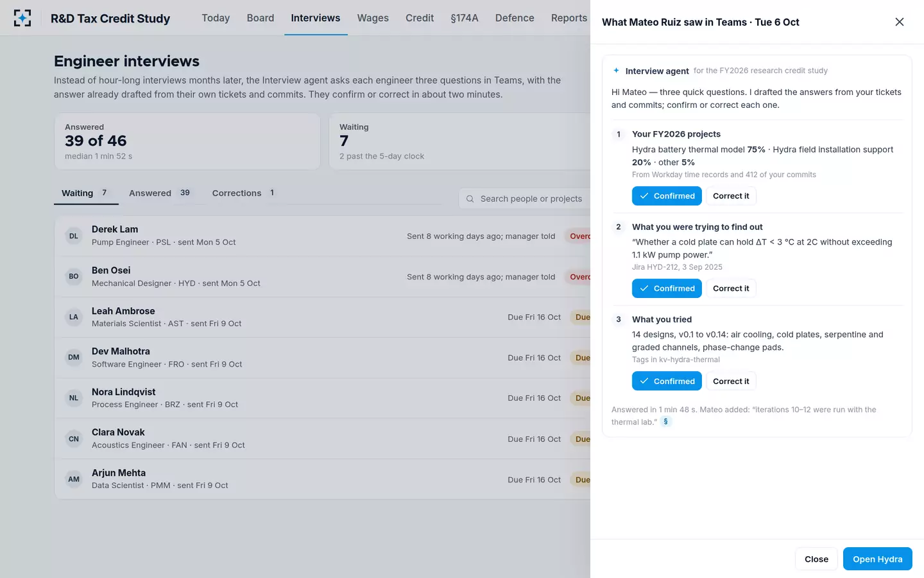Open the Defence tab

515,18
